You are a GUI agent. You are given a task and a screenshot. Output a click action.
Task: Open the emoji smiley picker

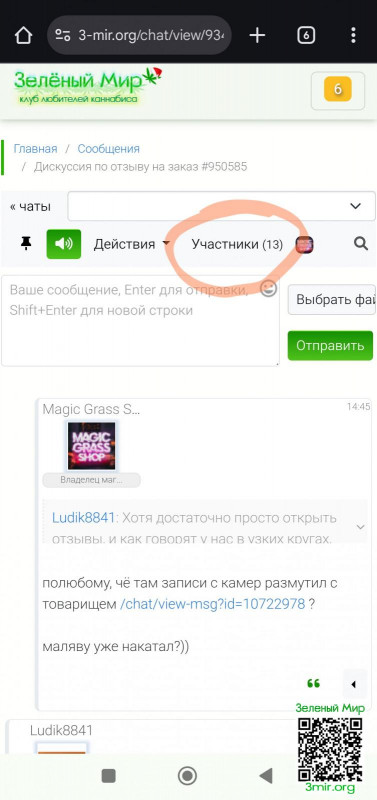coord(268,289)
